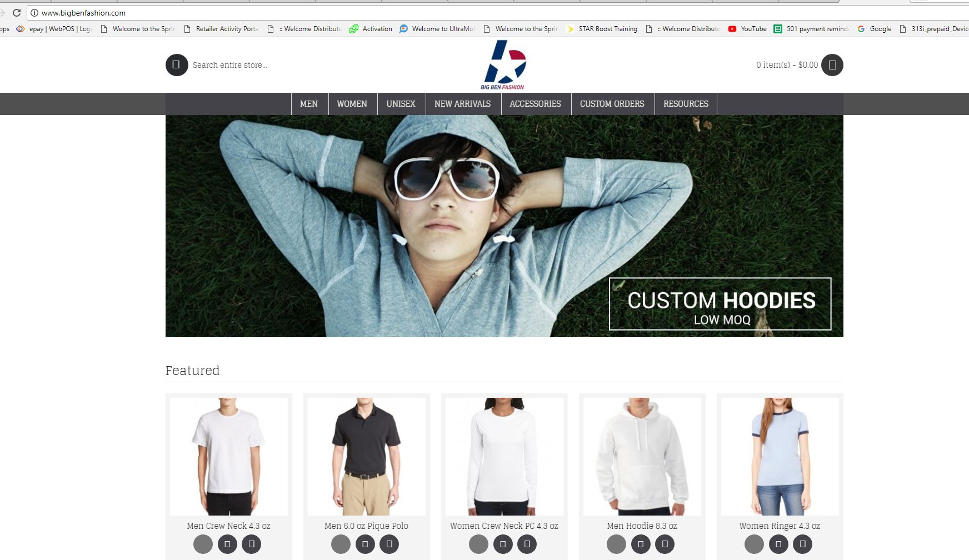969x560 pixels.
Task: Open the shopping cart icon button
Action: click(832, 65)
